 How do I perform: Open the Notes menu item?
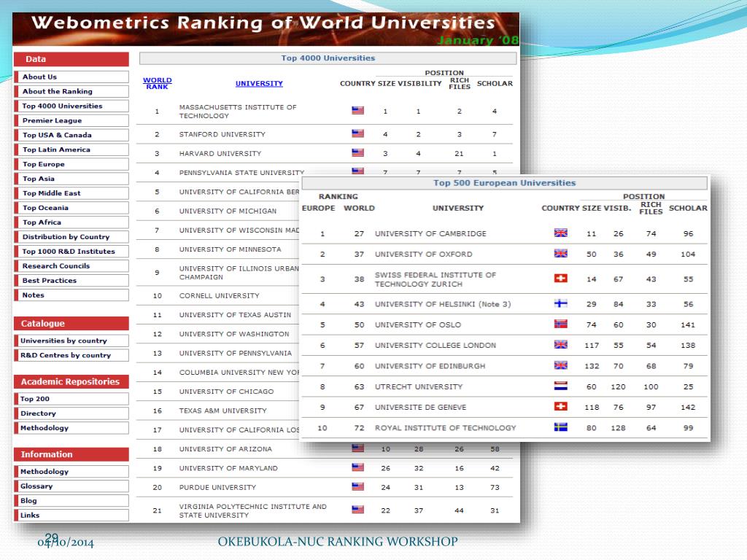click(x=71, y=295)
